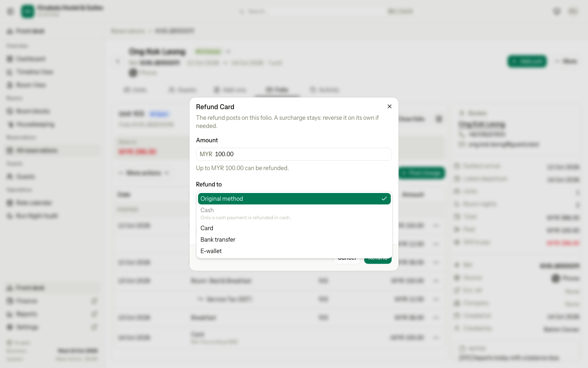
Task: Choose Card as the refund method
Action: coord(294,228)
